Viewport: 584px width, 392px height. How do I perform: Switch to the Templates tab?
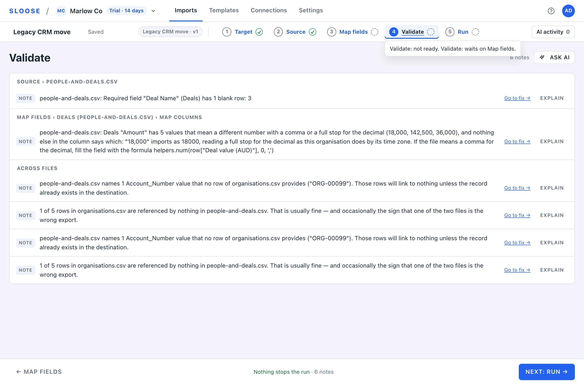pos(224,10)
